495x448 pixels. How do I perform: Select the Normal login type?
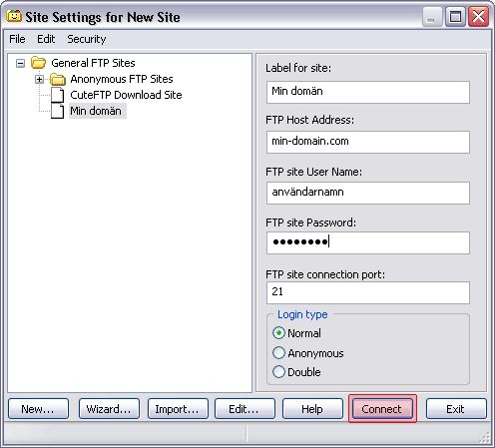point(278,333)
